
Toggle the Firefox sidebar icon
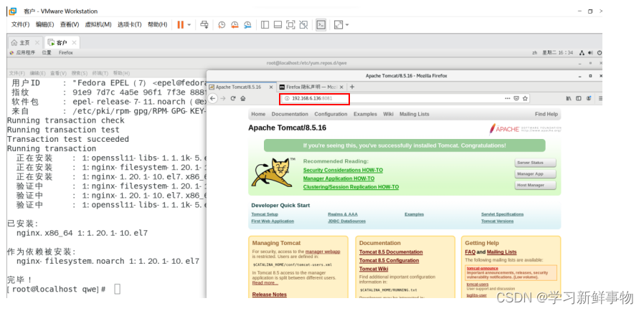pos(579,98)
